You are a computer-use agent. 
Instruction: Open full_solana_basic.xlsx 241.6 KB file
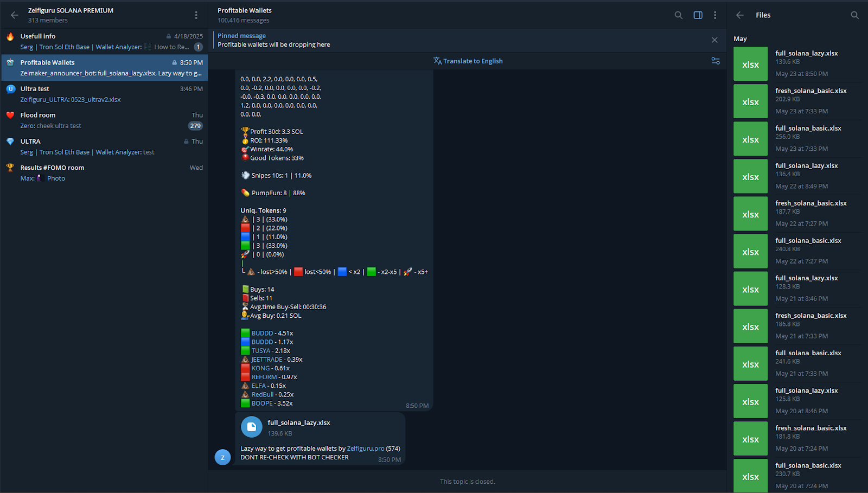pyautogui.click(x=796, y=363)
